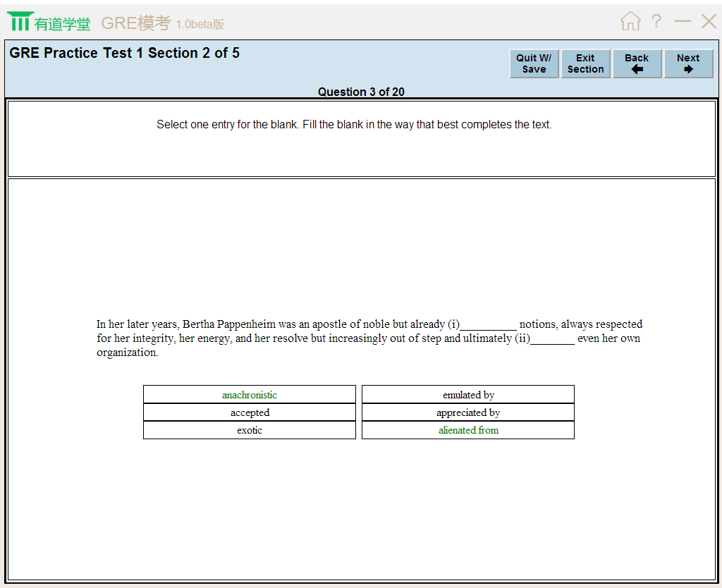Select 'alienated from' for blank (ii)
722x588 pixels.
pyautogui.click(x=468, y=430)
